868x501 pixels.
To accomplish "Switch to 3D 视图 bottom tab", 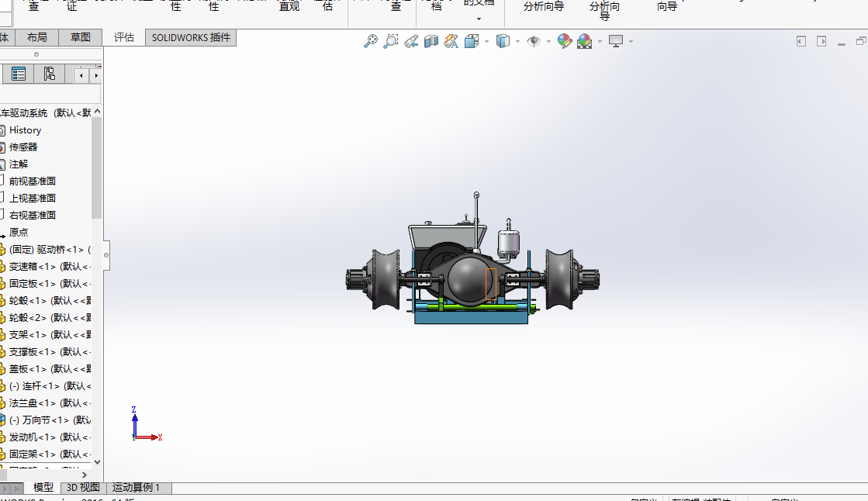I will (83, 487).
